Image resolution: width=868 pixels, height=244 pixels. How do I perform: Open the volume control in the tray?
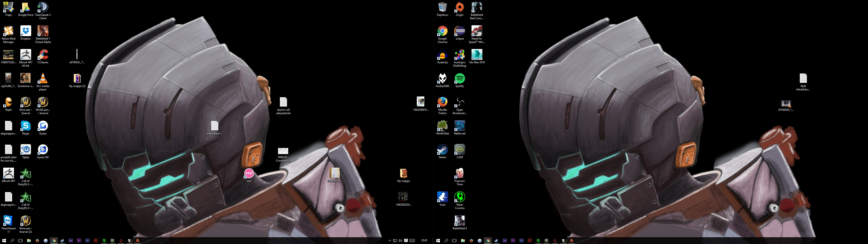point(400,241)
